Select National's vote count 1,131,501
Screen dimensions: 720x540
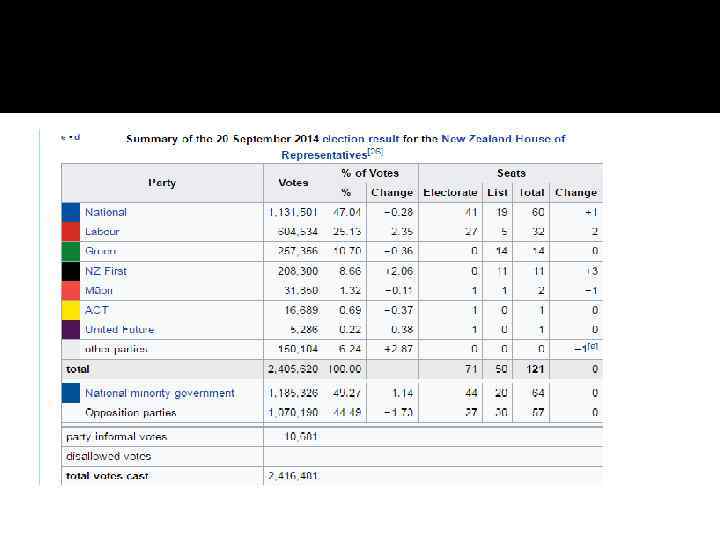tap(293, 212)
